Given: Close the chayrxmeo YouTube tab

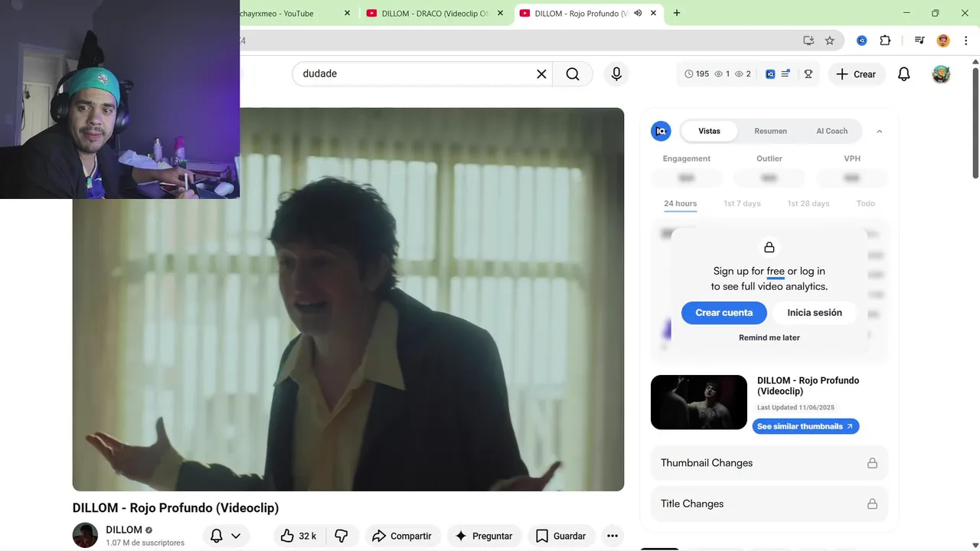Looking at the screenshot, I should (x=348, y=13).
